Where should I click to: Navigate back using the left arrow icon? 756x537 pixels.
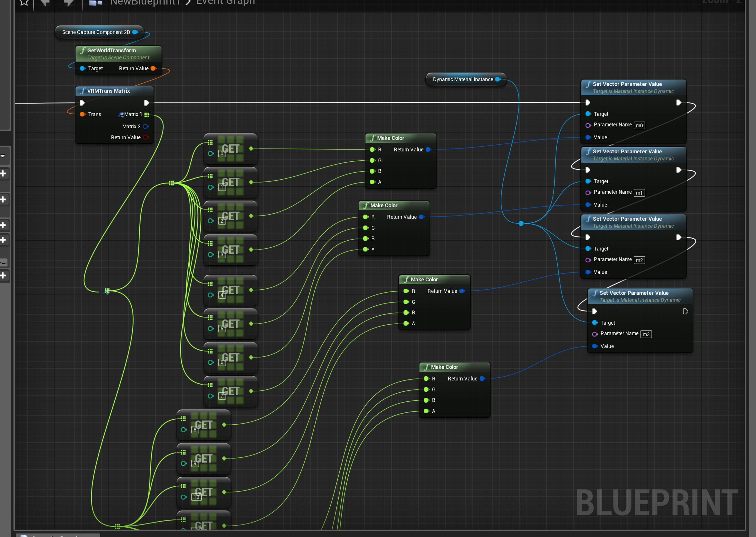coord(45,3)
